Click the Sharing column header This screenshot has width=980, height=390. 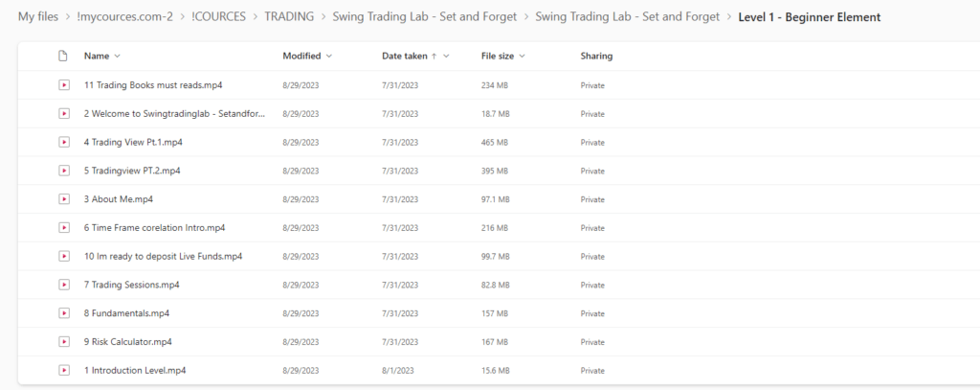[x=596, y=57]
